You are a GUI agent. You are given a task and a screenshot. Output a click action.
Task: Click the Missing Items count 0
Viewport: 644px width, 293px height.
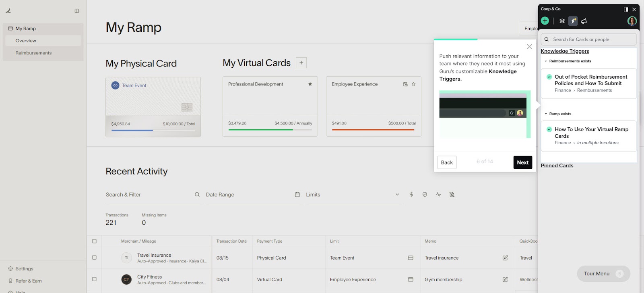tap(144, 223)
